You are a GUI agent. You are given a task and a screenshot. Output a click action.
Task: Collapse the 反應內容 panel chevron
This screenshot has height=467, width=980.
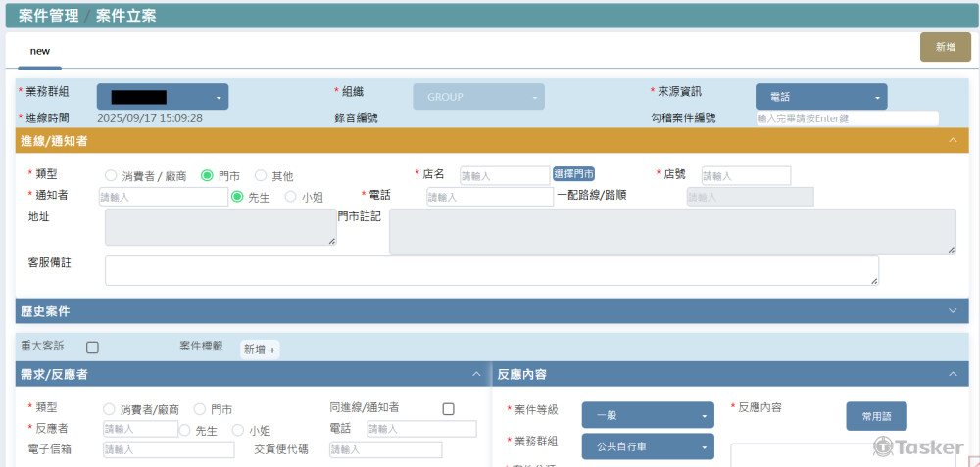tap(953, 374)
